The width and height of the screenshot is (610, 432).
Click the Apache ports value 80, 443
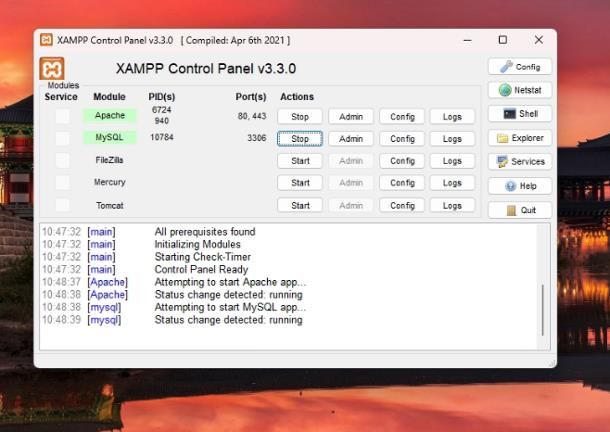point(252,116)
